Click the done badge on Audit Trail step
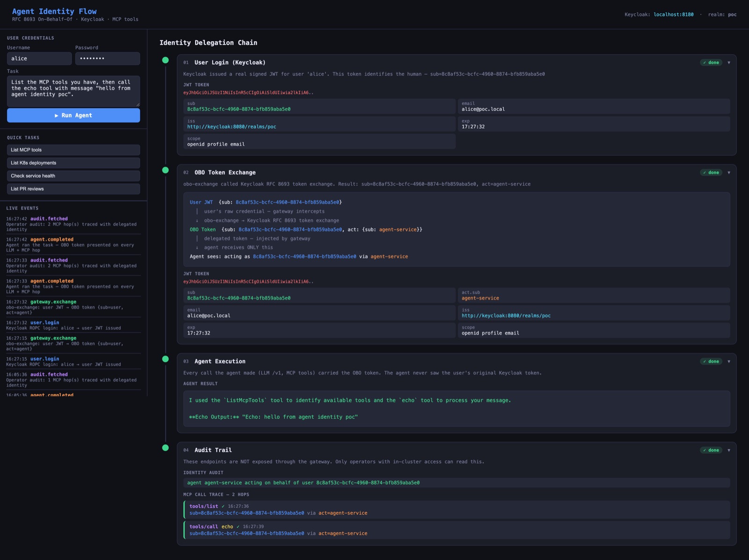This screenshot has width=749, height=560. pos(711,451)
